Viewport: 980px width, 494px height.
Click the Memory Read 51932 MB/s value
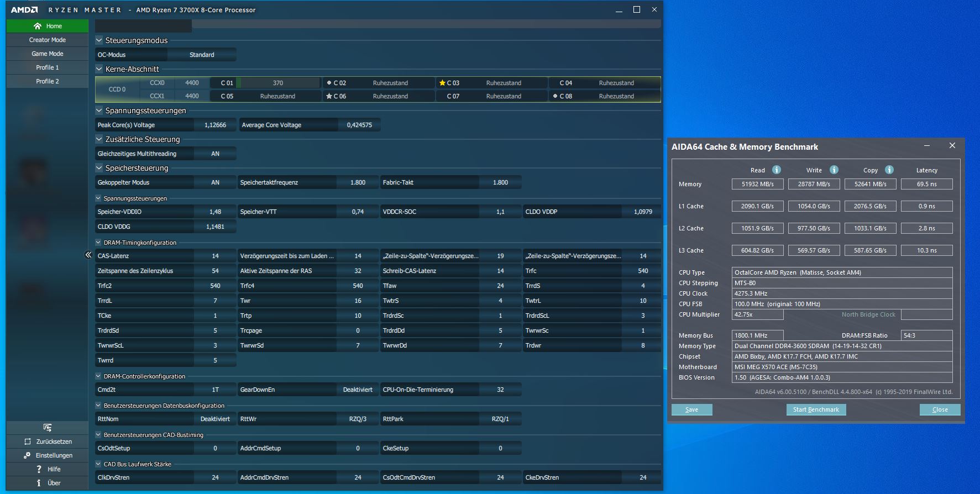[x=758, y=184]
